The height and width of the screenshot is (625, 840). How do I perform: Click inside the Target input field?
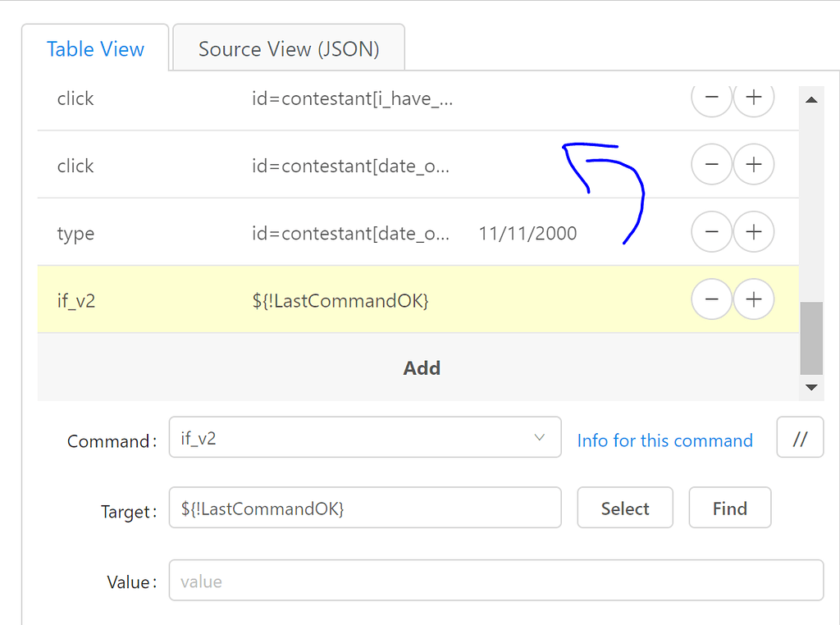[364, 508]
